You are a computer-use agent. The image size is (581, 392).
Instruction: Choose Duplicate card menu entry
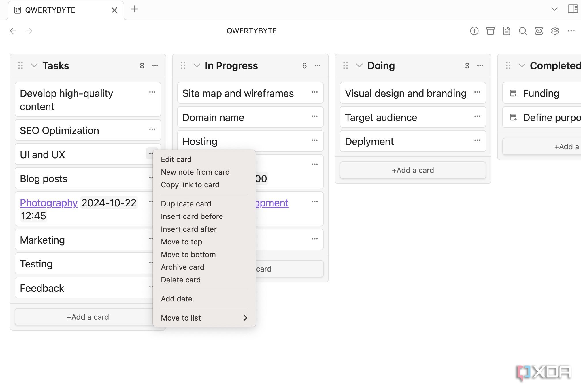tap(204, 204)
